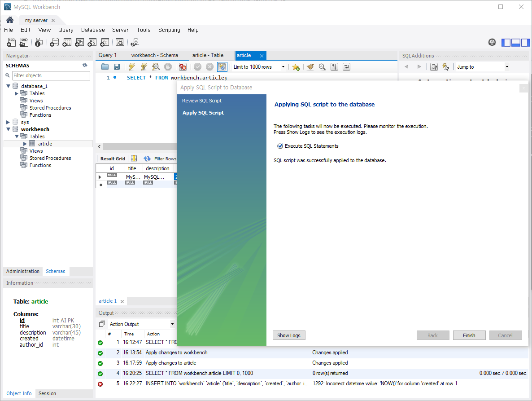Expand the sys schema node

[x=8, y=122]
